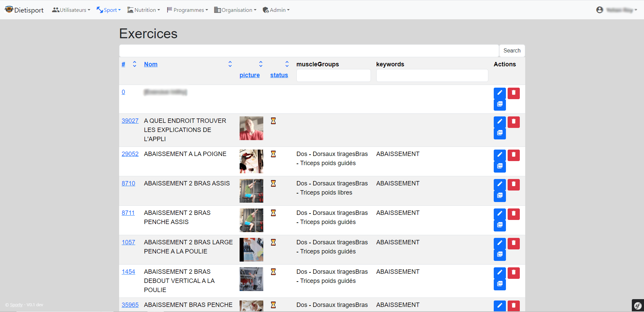Open the Admin dropdown menu
The width and height of the screenshot is (644, 312).
277,10
